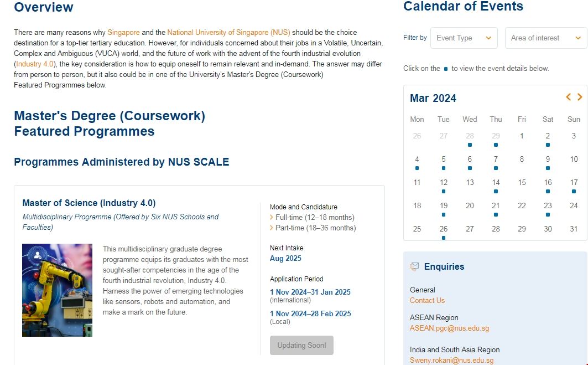Image resolution: width=588 pixels, height=365 pixels.
Task: Open the Singapore link in overview
Action: pos(123,33)
